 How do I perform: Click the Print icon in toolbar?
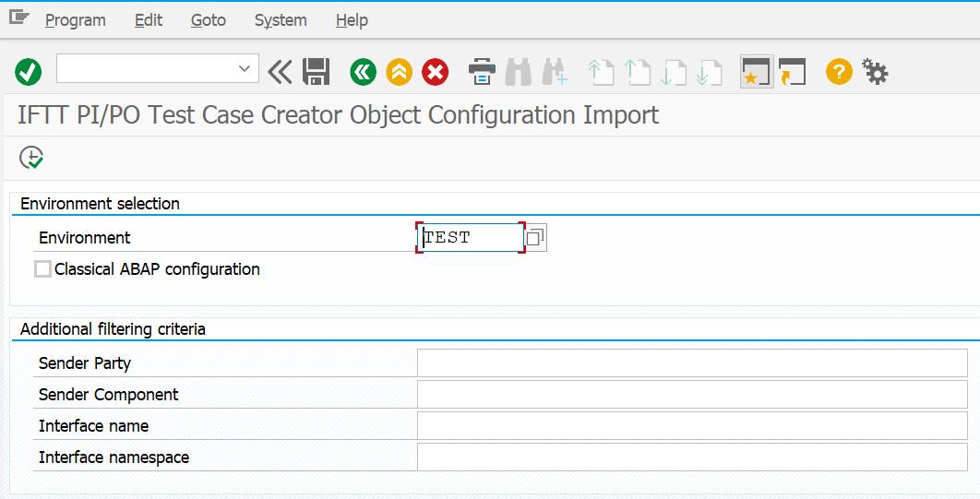[482, 71]
